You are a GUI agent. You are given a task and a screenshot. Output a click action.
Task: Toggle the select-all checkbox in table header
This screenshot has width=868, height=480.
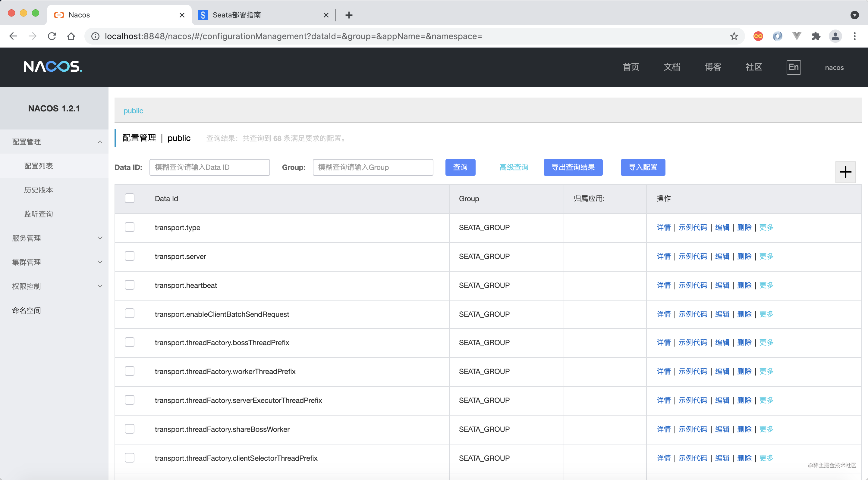pyautogui.click(x=129, y=198)
